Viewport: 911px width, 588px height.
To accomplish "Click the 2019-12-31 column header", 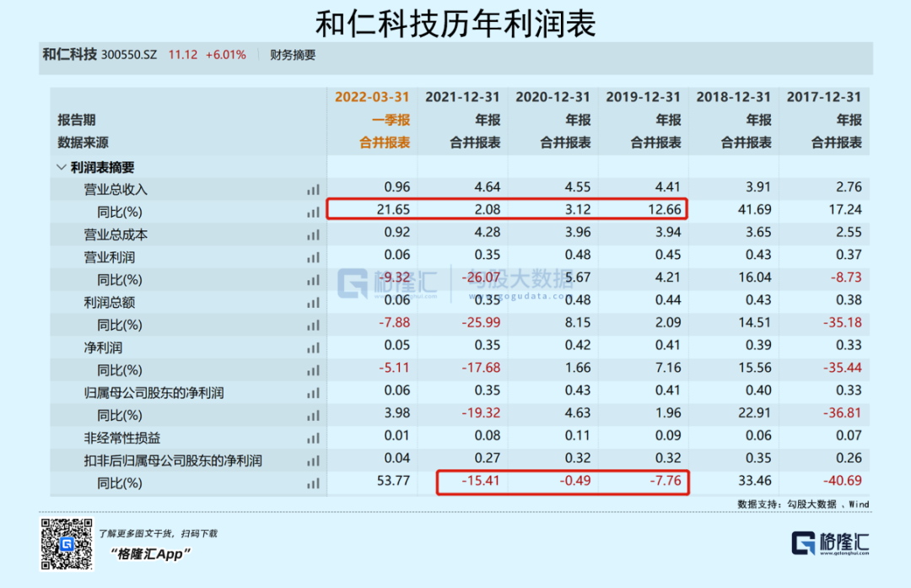I will pos(643,97).
